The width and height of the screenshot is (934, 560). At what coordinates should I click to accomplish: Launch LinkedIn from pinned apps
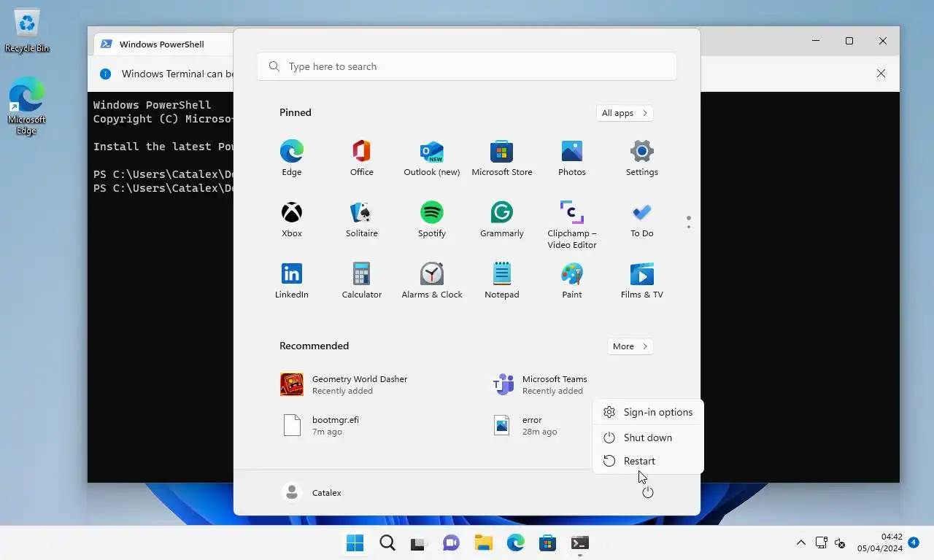coord(292,280)
